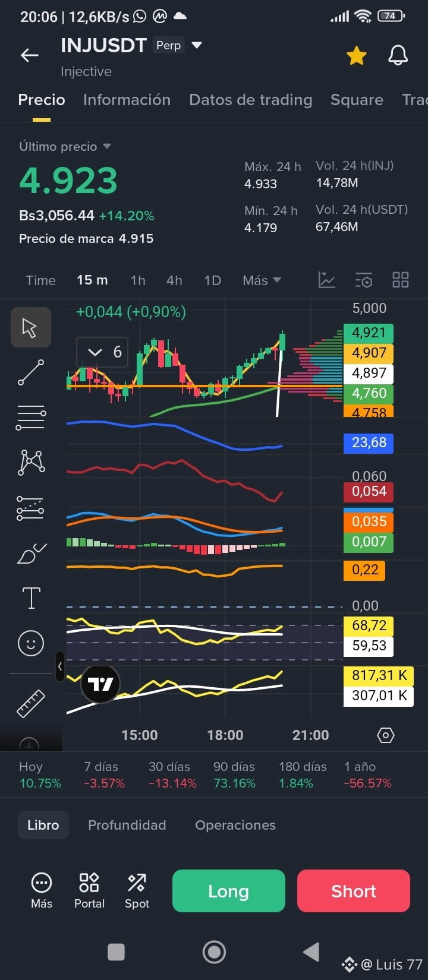The height and width of the screenshot is (980, 428).
Task: Click the orange 0,22 indicator value
Action: (364, 570)
